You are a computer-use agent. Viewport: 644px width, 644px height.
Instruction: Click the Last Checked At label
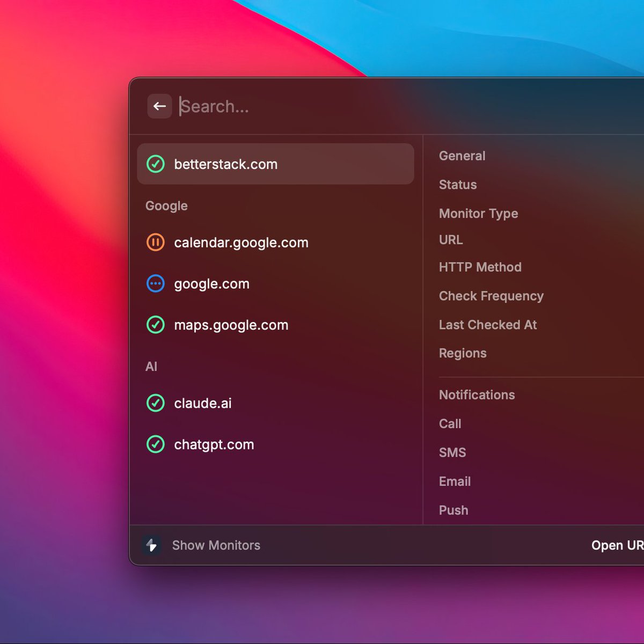(x=488, y=325)
